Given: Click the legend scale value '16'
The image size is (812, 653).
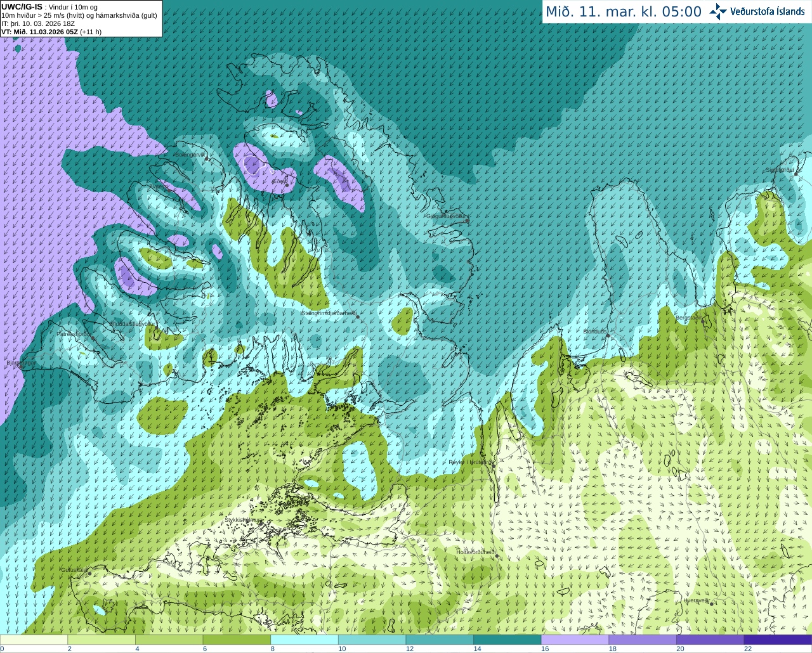Looking at the screenshot, I should tap(544, 649).
